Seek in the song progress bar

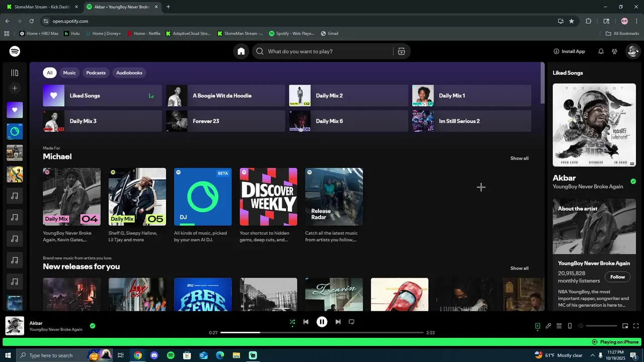pyautogui.click(x=322, y=332)
